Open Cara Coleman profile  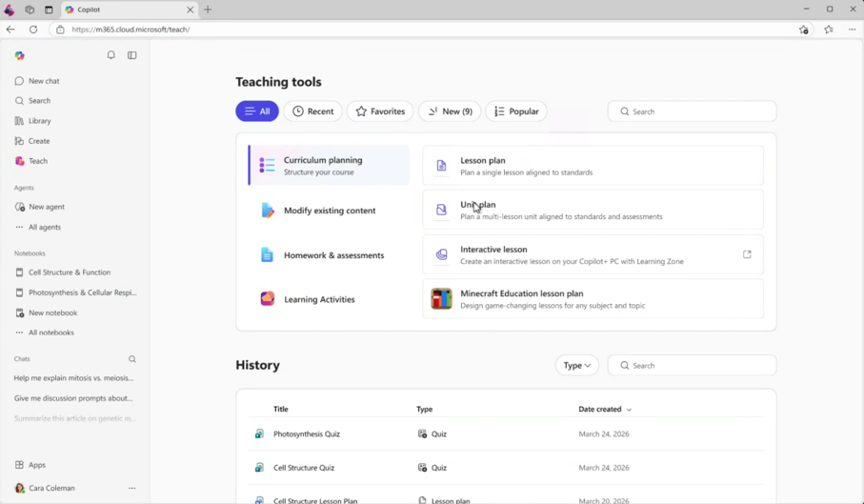coord(45,488)
